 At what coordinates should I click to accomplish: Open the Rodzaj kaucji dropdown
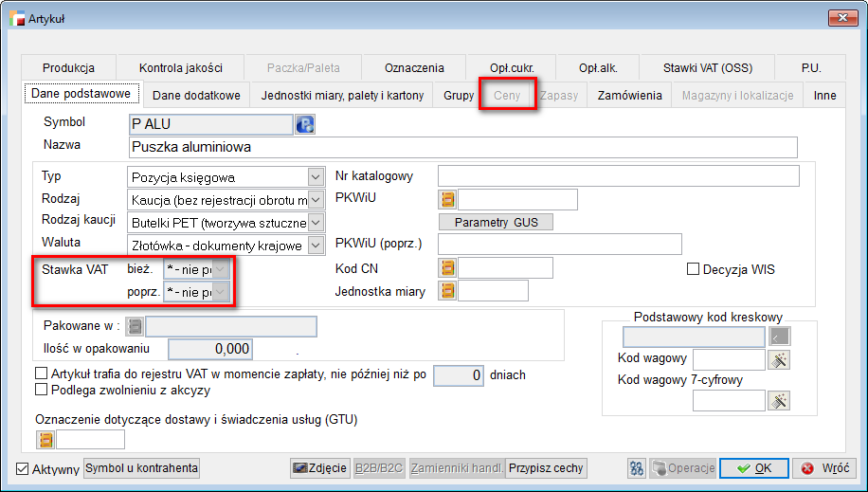315,223
